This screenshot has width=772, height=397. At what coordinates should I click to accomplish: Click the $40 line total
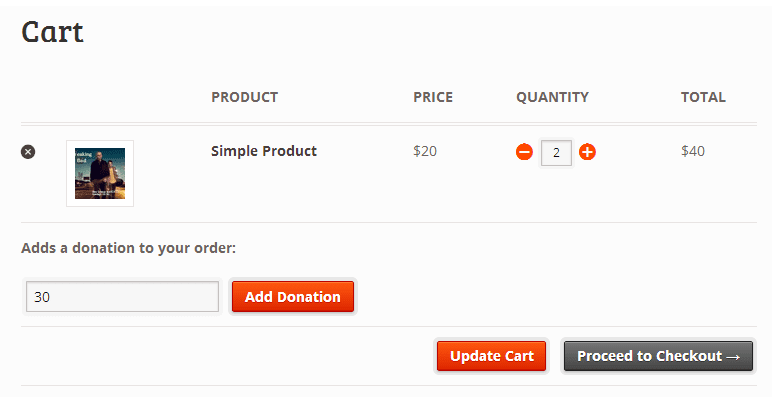pos(693,151)
